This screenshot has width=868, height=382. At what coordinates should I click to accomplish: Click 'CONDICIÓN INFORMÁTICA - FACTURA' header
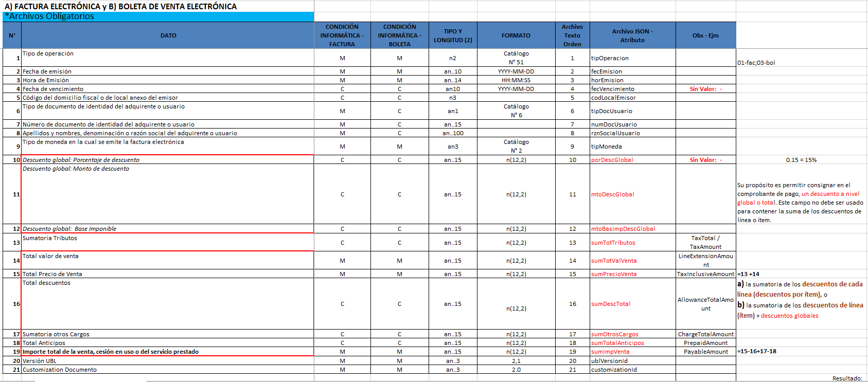pyautogui.click(x=342, y=35)
